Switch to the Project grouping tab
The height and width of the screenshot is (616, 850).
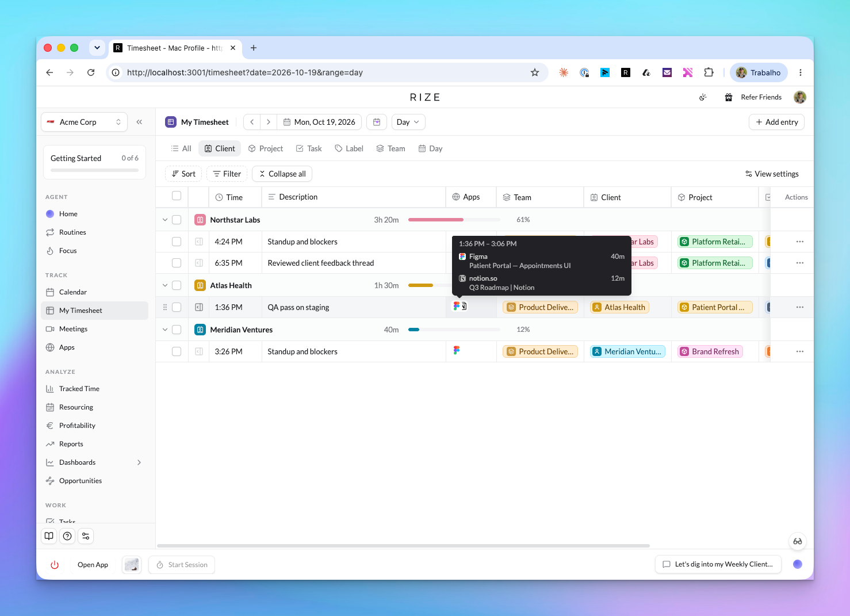click(x=266, y=148)
